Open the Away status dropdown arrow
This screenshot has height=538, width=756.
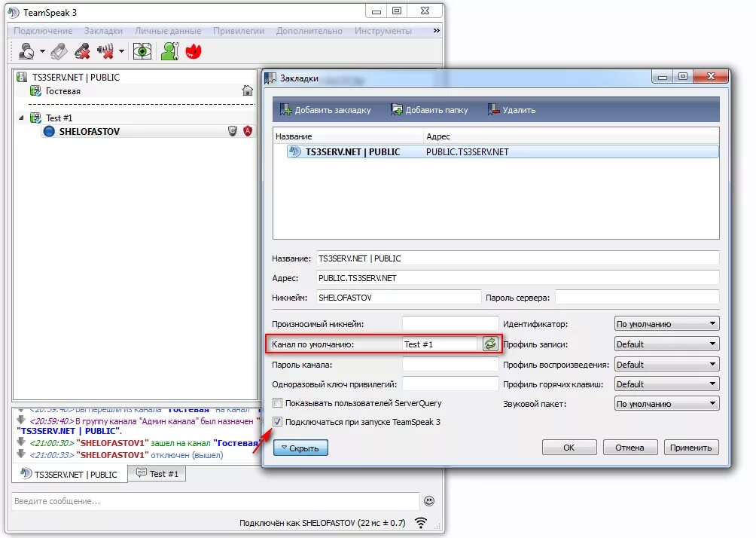[42, 51]
